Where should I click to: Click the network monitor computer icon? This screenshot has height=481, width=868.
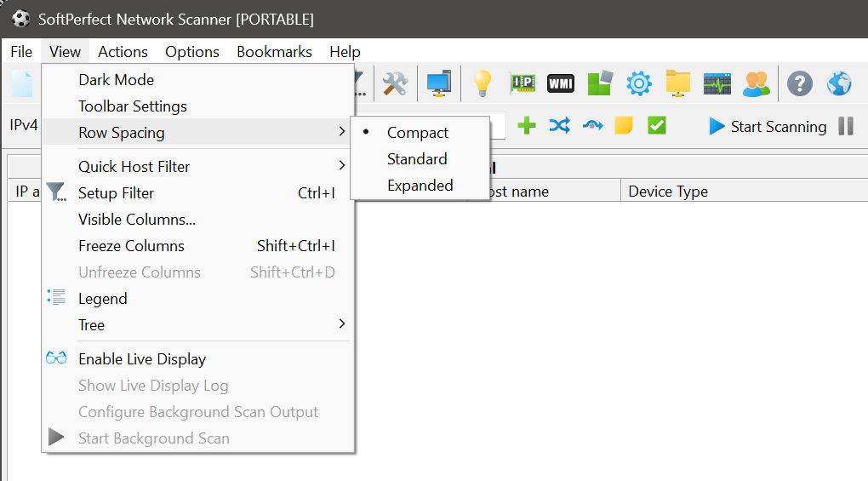click(x=439, y=84)
